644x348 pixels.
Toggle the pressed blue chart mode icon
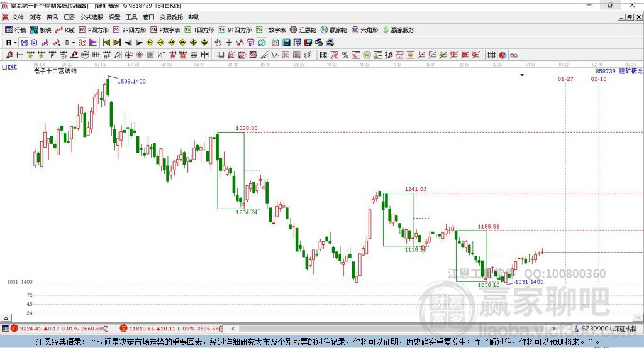point(24,43)
